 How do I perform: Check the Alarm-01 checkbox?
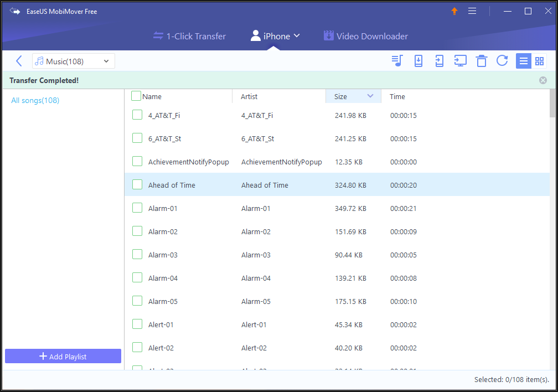[x=137, y=208]
